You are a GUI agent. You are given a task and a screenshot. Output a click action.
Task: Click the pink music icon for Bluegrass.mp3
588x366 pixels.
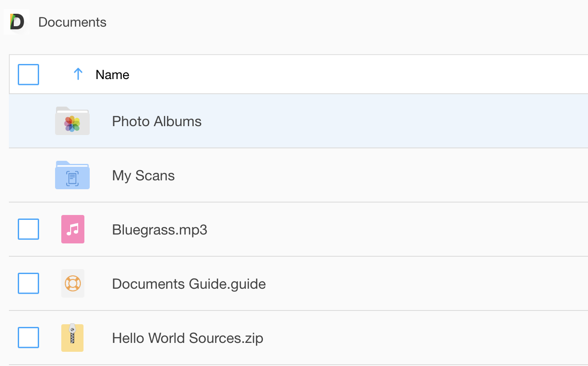click(x=72, y=229)
